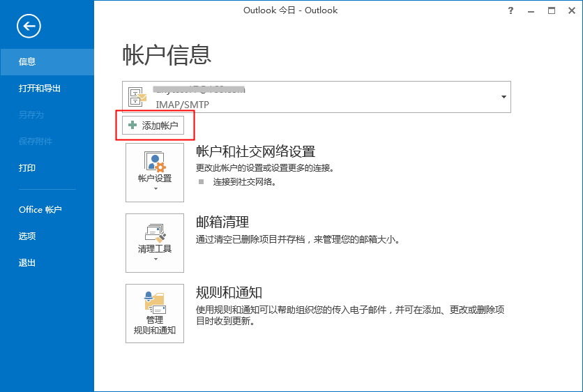Minimize the Outlook window
The height and width of the screenshot is (392, 583).
click(531, 10)
